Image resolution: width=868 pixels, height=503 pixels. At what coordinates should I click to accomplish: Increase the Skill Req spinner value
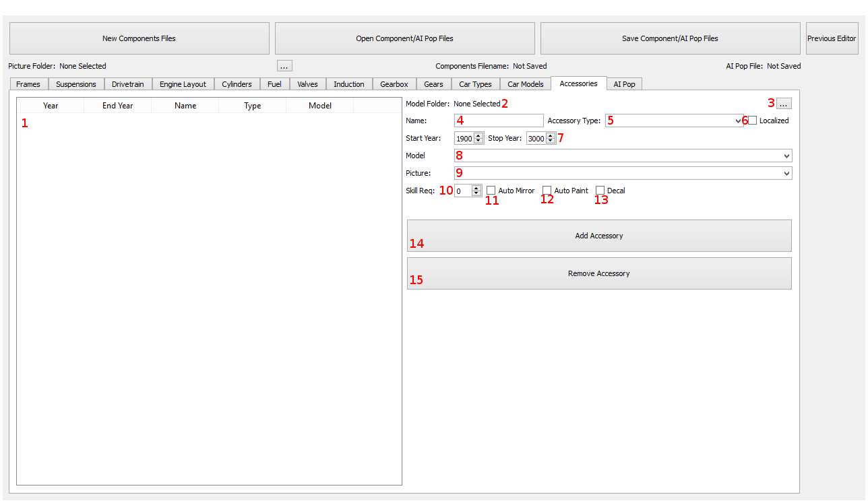pyautogui.click(x=476, y=188)
